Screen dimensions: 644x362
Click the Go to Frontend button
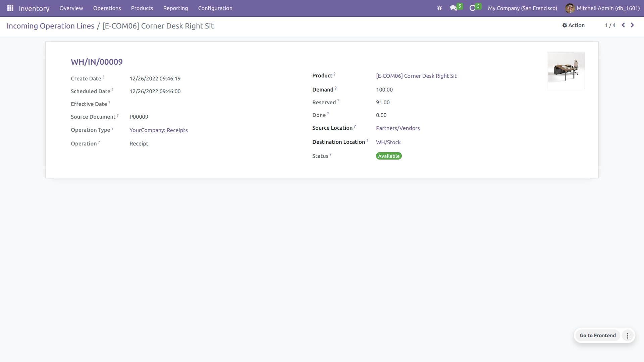[x=598, y=336]
